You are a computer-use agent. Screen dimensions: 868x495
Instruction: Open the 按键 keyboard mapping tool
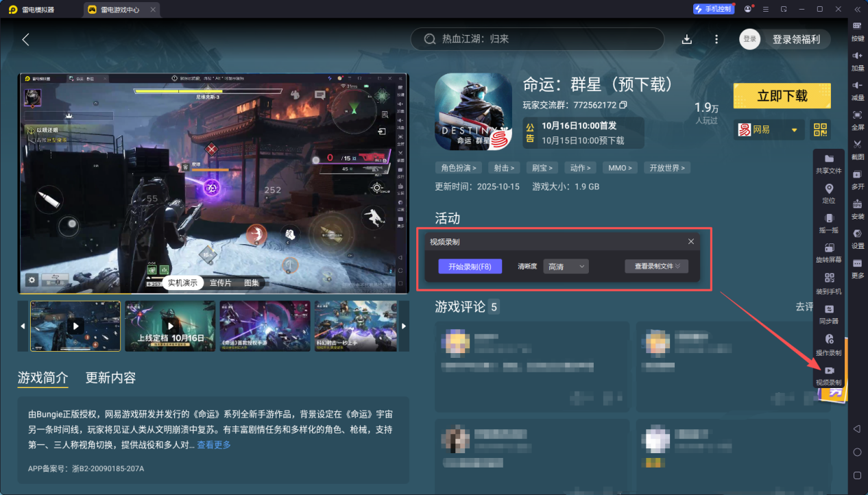pos(857,30)
